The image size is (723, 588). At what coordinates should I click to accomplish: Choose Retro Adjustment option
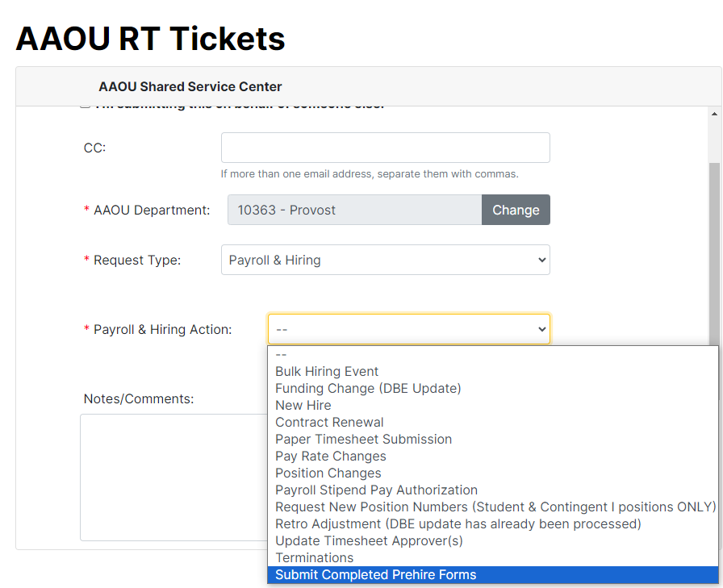point(458,523)
